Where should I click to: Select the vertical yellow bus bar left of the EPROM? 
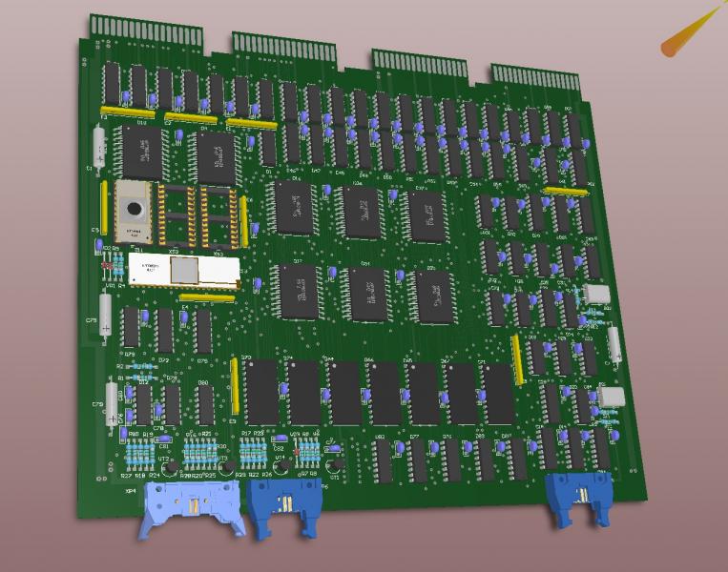[x=104, y=209]
